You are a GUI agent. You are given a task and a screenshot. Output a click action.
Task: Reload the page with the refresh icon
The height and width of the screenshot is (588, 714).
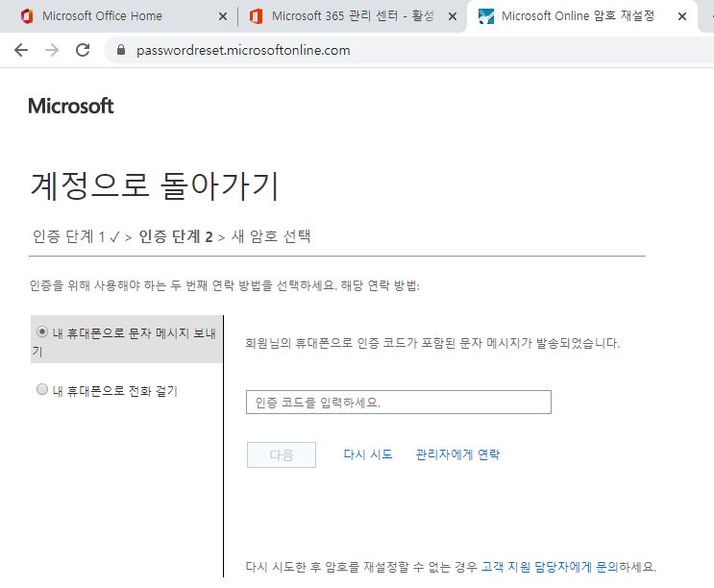tap(83, 50)
